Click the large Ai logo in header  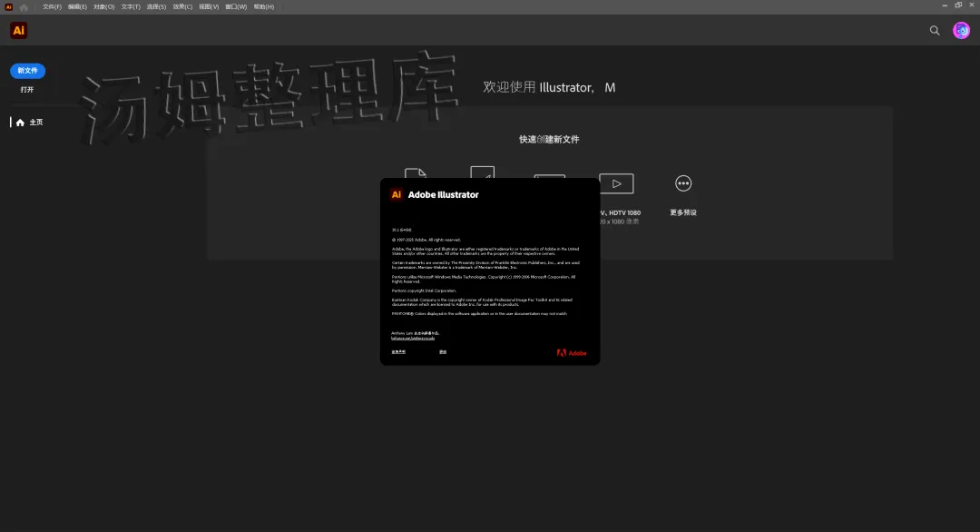click(19, 30)
